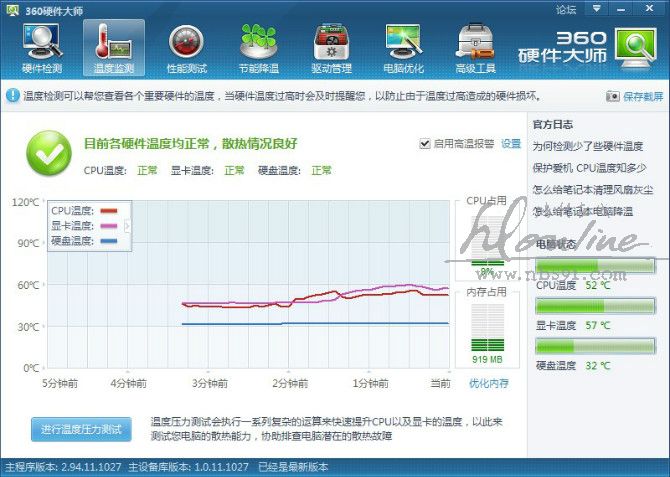Click the 硬盘温度 32℃ progress bar
The width and height of the screenshot is (670, 477).
tap(595, 346)
